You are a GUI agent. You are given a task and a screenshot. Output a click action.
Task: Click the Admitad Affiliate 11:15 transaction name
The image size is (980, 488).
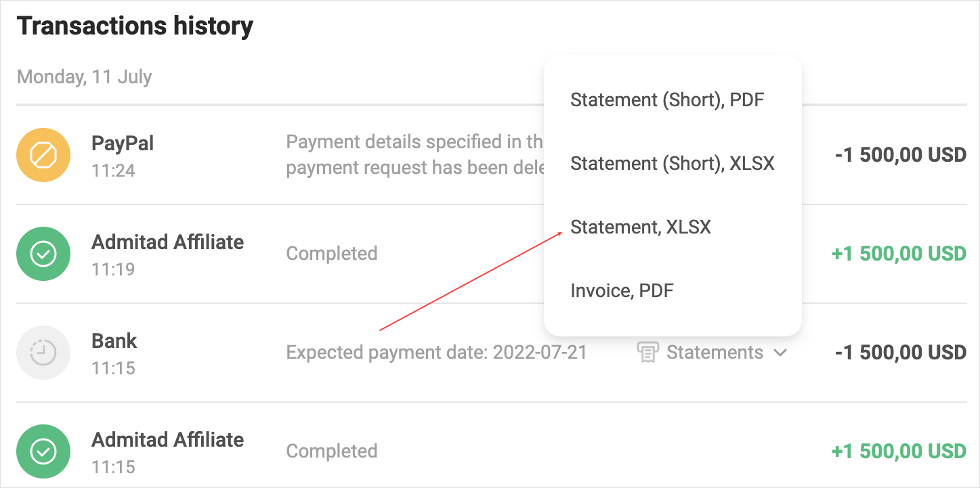(x=167, y=440)
